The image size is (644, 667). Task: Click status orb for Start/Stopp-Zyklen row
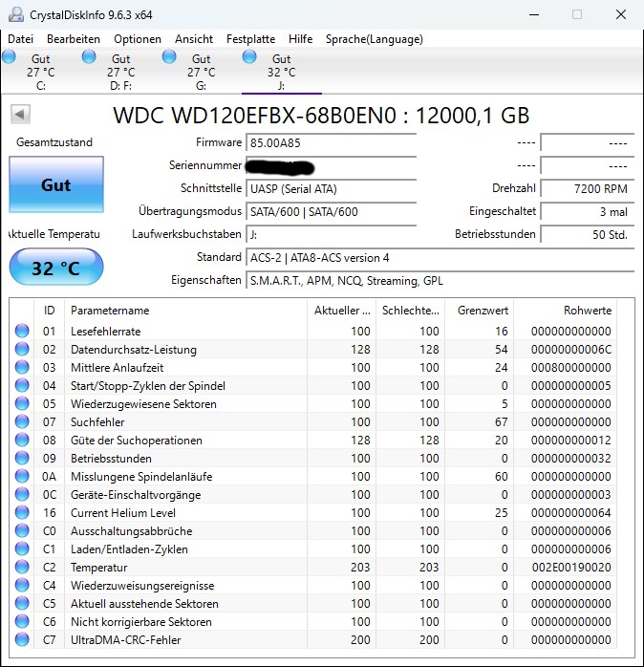pos(22,385)
